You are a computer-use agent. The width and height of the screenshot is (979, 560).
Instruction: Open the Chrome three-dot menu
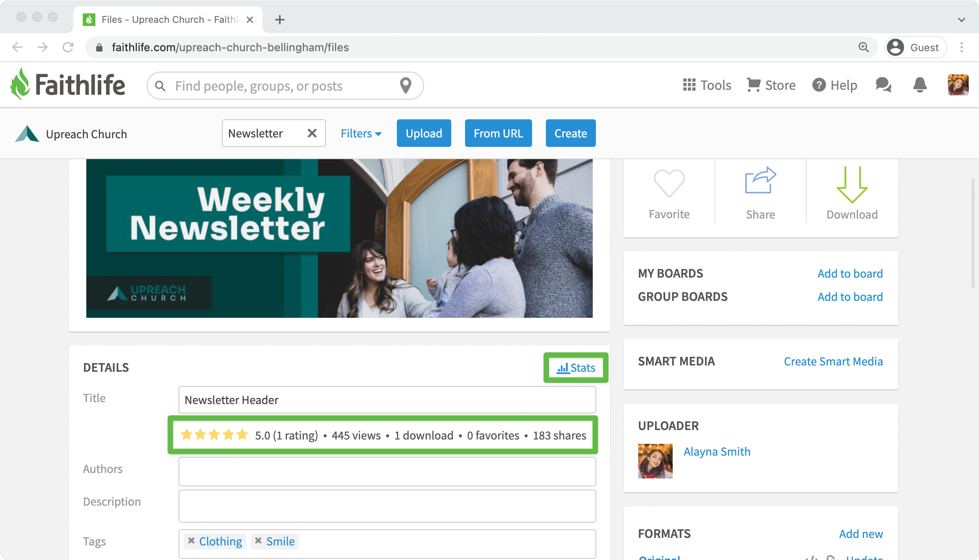click(x=962, y=47)
